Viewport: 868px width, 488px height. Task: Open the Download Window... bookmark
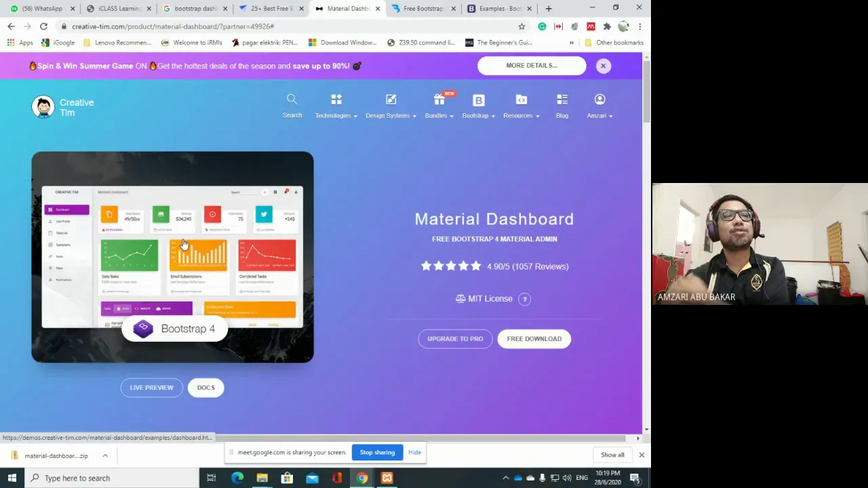[342, 43]
